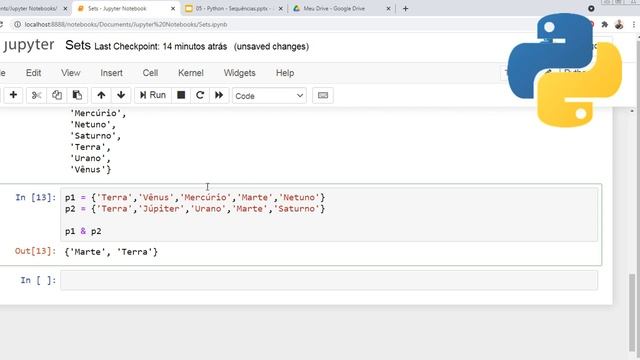Move selected cell down arrow
Viewport: 640px width, 360px height.
(x=121, y=95)
